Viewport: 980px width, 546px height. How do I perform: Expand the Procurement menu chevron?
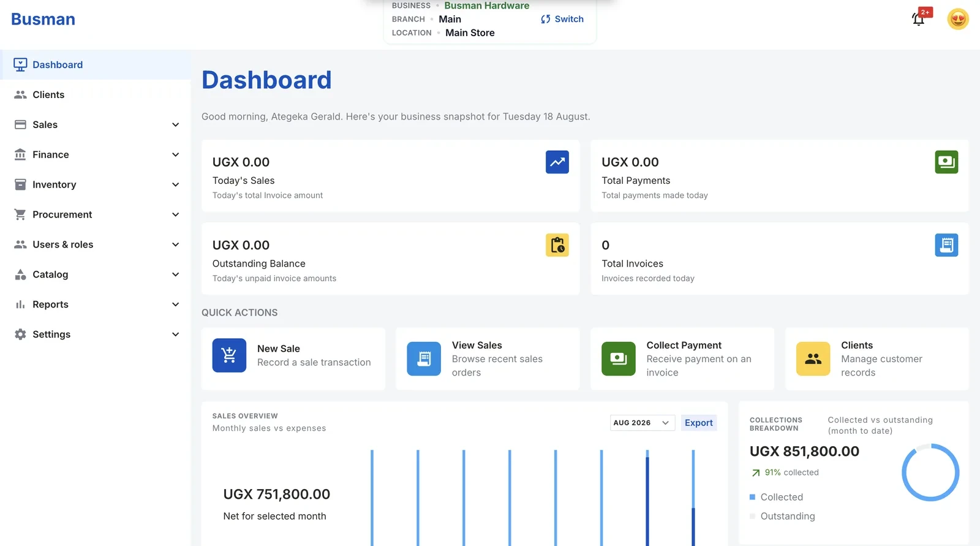(x=176, y=214)
